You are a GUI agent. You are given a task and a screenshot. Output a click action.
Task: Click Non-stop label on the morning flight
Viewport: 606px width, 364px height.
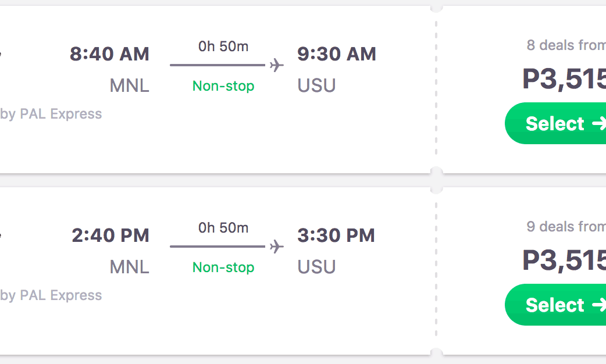click(223, 86)
